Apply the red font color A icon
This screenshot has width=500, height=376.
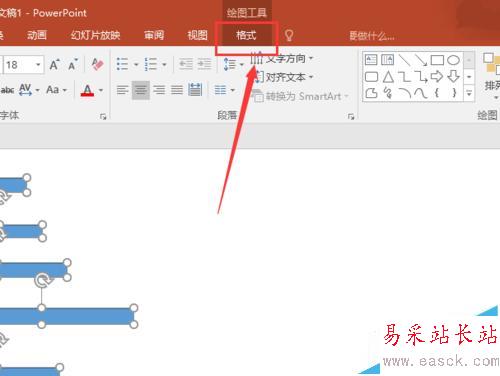click(87, 90)
